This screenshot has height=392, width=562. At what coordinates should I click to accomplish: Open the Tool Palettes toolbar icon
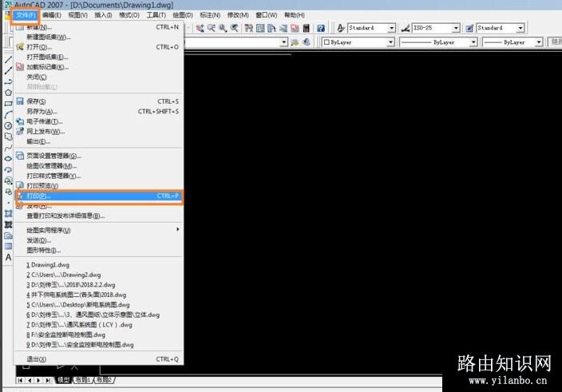coord(271,28)
